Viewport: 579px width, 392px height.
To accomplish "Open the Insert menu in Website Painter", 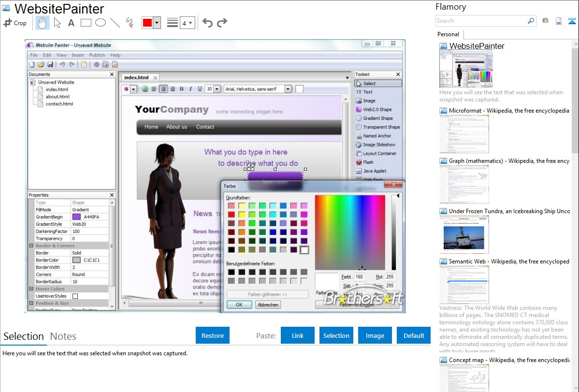I will coord(77,55).
